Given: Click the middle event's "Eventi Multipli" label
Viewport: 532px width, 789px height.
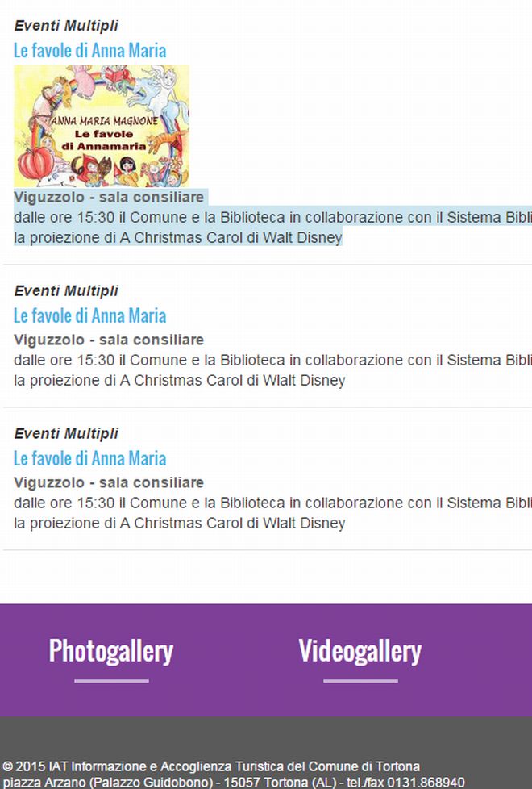Looking at the screenshot, I should [x=66, y=291].
